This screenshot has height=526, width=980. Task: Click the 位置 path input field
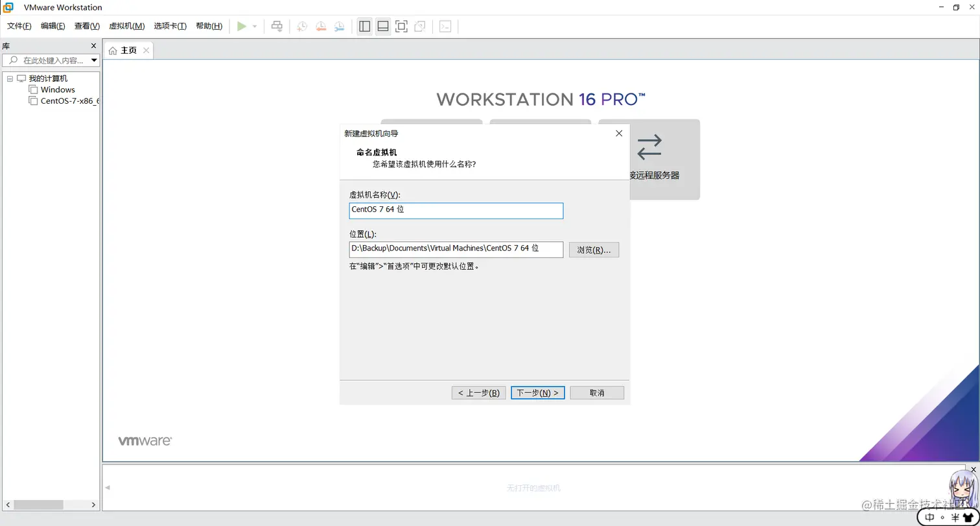(x=456, y=249)
